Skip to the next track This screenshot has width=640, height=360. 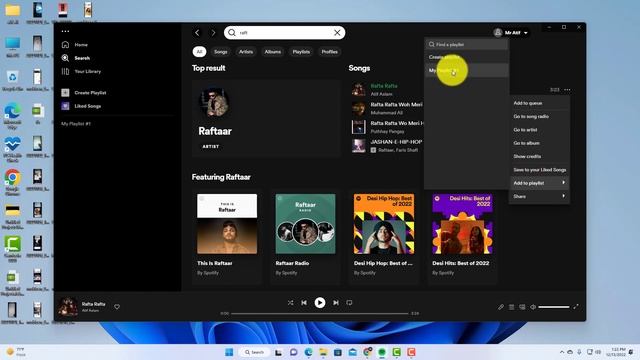336,303
